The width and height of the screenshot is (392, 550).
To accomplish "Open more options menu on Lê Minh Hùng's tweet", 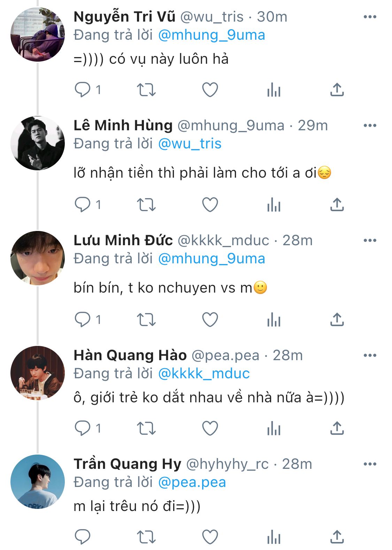I will click(370, 125).
